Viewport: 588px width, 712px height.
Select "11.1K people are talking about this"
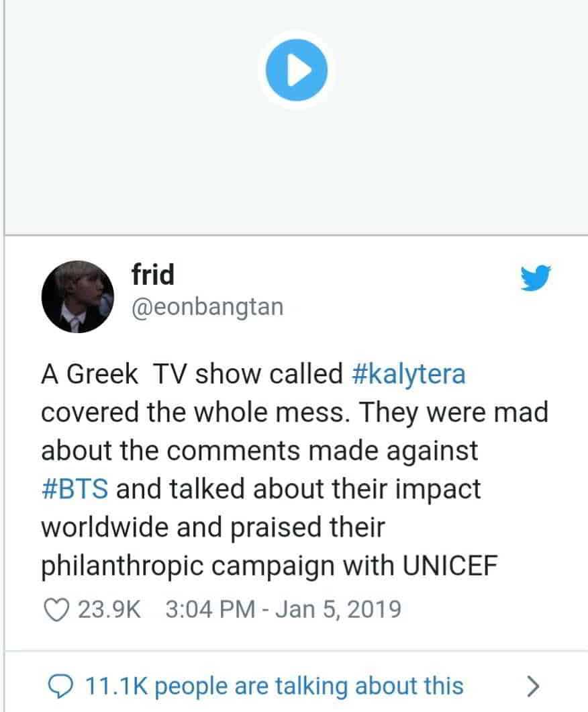click(274, 686)
